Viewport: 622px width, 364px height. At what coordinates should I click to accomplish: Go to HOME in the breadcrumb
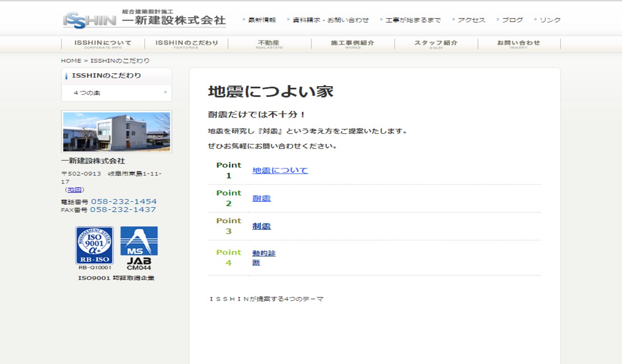pos(71,60)
